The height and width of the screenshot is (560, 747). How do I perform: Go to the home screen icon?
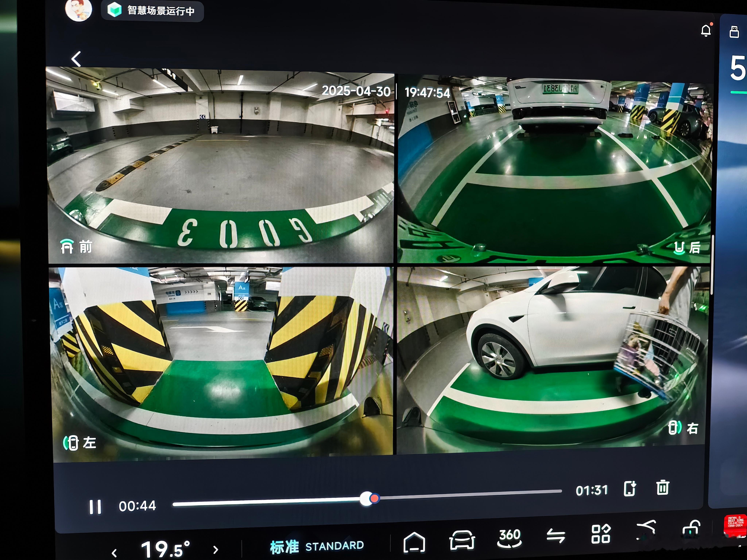(x=414, y=543)
